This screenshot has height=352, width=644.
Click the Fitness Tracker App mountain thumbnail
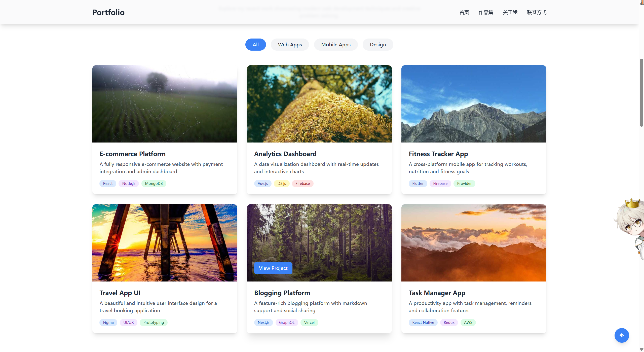click(473, 104)
